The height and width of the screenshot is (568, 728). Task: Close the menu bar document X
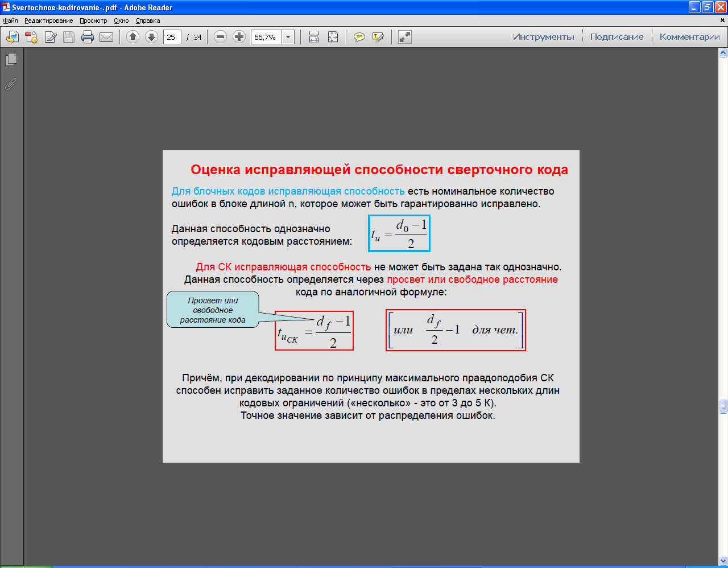(x=723, y=20)
